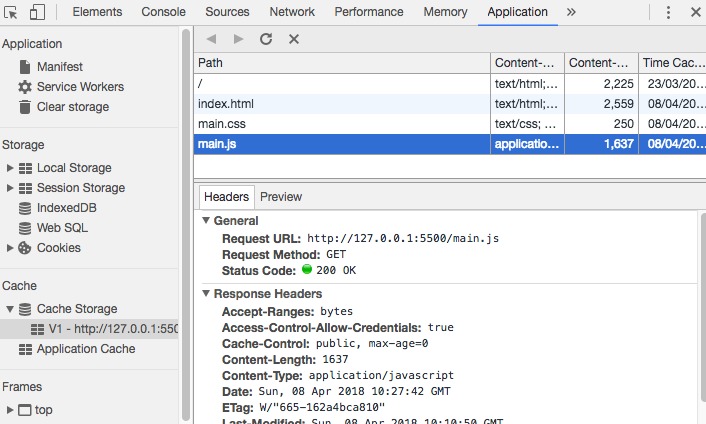Click the 2,225 content length cell
Viewport: 706px width, 424px height.
tap(602, 84)
